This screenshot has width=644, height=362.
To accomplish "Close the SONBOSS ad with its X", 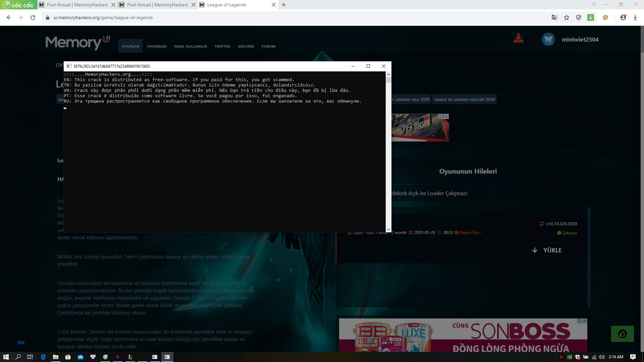I will 585,321.
